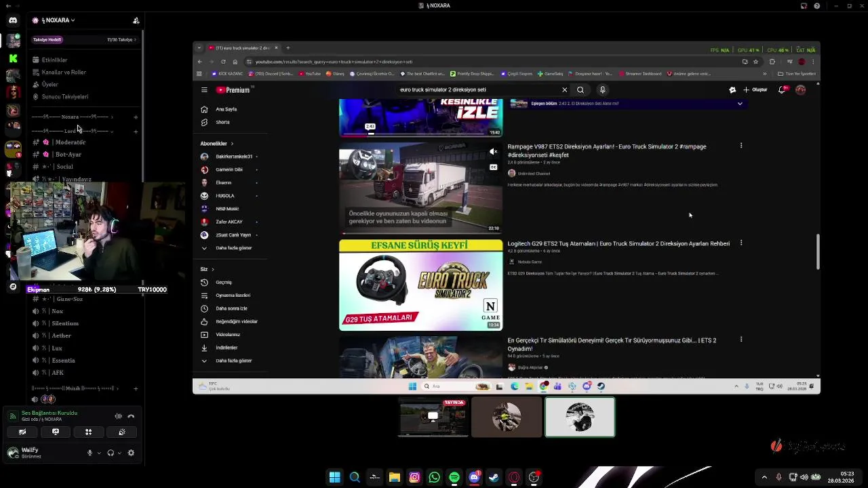Open YouTube hamburger guide menu
Viewport: 868px width, 488px height.
(204, 89)
